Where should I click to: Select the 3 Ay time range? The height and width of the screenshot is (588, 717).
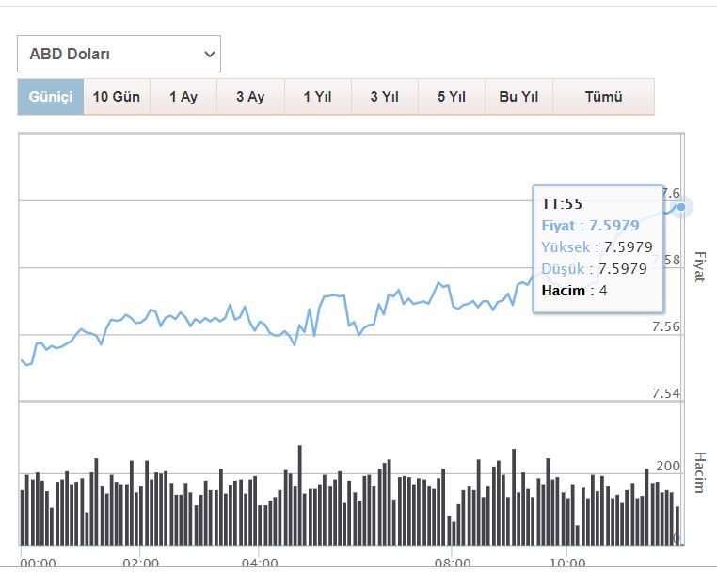tap(250, 97)
